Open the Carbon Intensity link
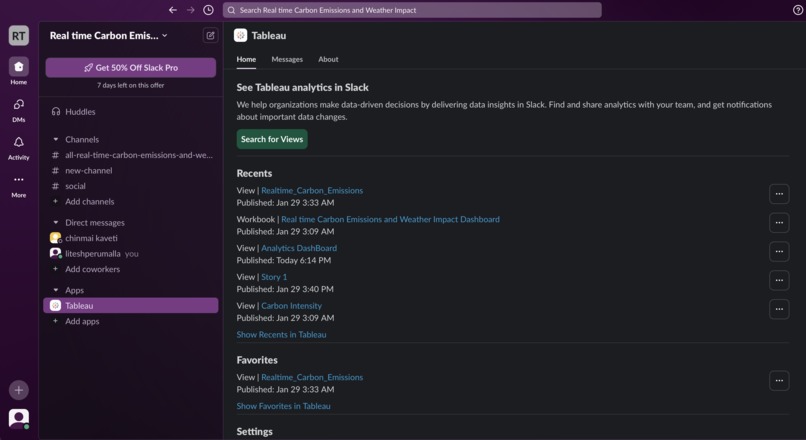806x440 pixels. [291, 305]
